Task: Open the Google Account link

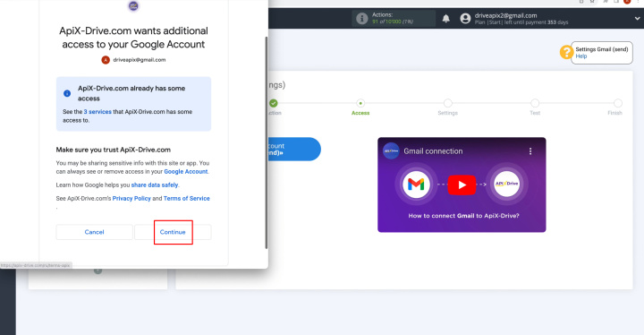Action: point(186,172)
